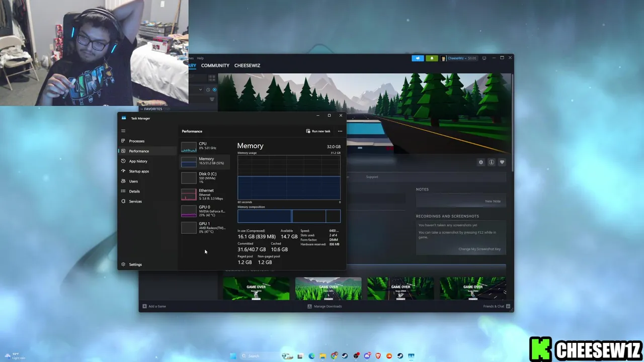
Task: Open Task Manager icon on taskbar
Action: coord(411,356)
